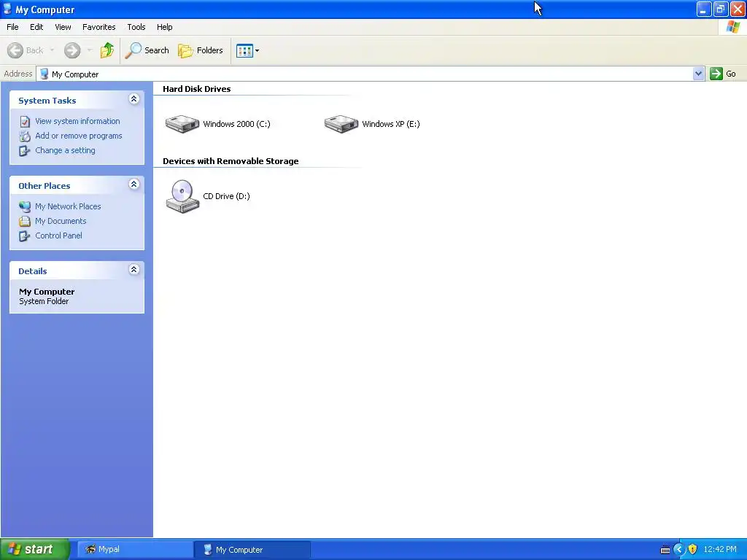Screen dimensions: 747x560
Task: Open the Tools menu
Action: coord(136,27)
